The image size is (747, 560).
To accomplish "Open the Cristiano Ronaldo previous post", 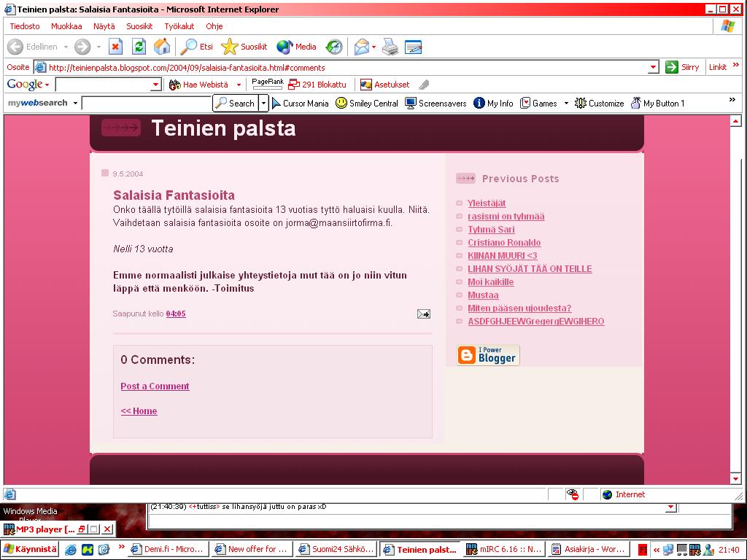I will coord(504,243).
